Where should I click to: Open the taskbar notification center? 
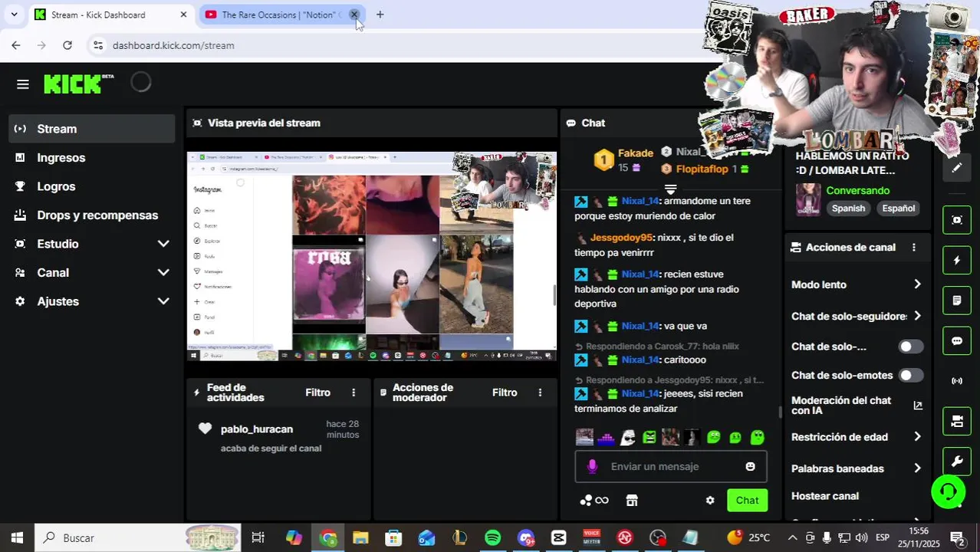pyautogui.click(x=957, y=538)
